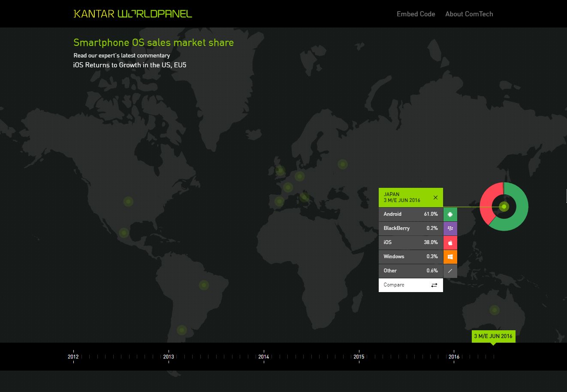Click the grey Other slash icon
This screenshot has height=392, width=567.
click(450, 271)
